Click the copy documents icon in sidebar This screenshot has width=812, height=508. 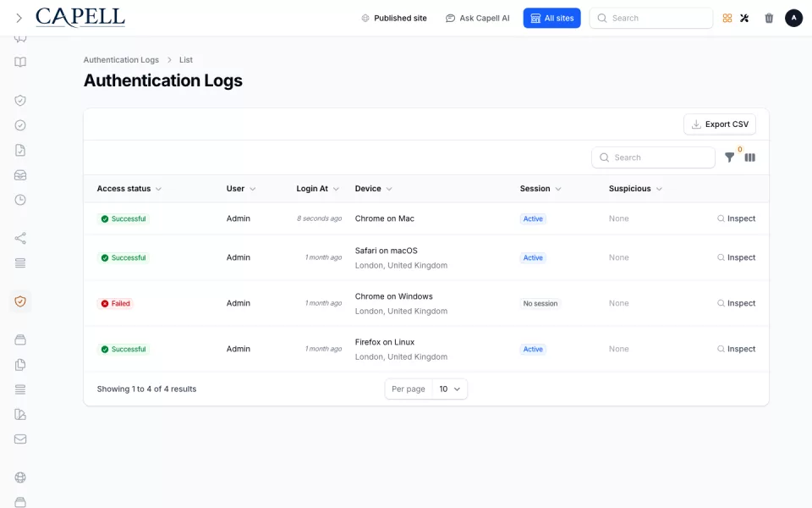[x=20, y=365]
